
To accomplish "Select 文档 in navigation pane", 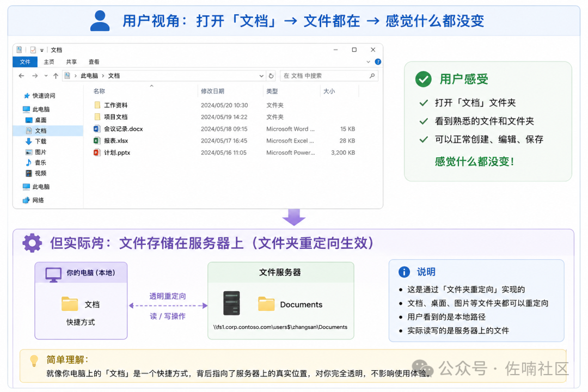I will coord(40,131).
